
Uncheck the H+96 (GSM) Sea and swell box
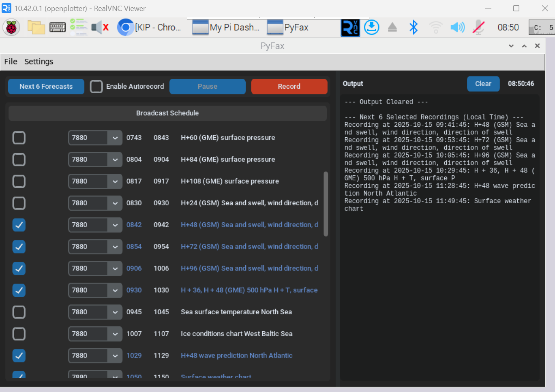[19, 268]
